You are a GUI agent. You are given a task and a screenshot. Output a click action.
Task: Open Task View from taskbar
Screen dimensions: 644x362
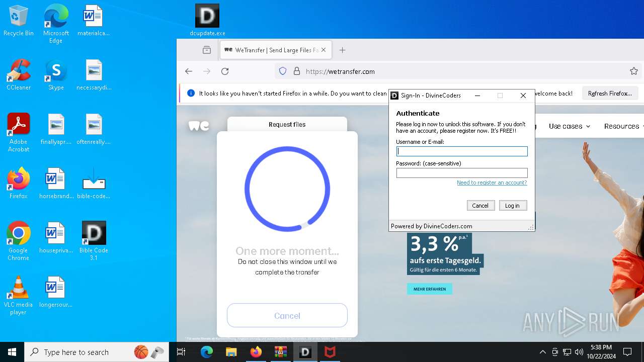click(182, 352)
